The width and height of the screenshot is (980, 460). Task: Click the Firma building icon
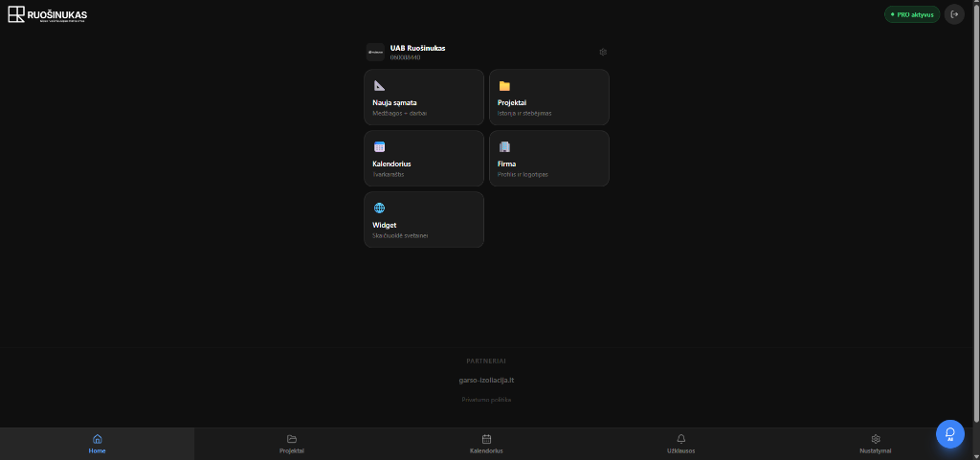coord(504,146)
